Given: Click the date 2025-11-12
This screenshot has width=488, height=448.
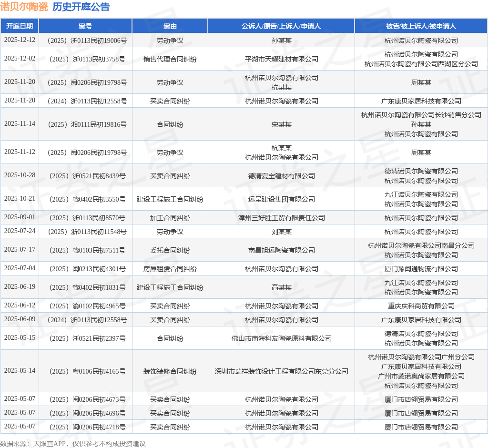Looking at the screenshot, I should click(x=20, y=152).
